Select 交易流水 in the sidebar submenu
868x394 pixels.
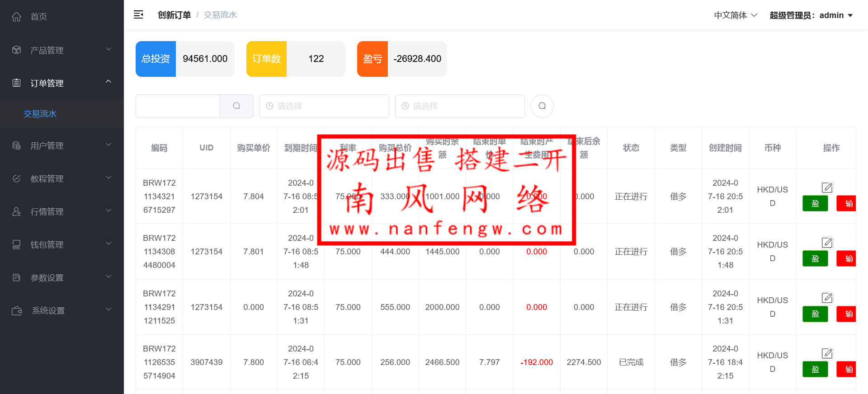point(40,114)
